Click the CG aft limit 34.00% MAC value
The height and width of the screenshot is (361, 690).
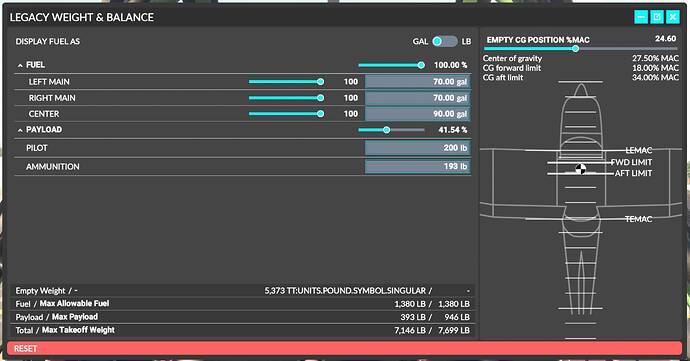(x=655, y=77)
